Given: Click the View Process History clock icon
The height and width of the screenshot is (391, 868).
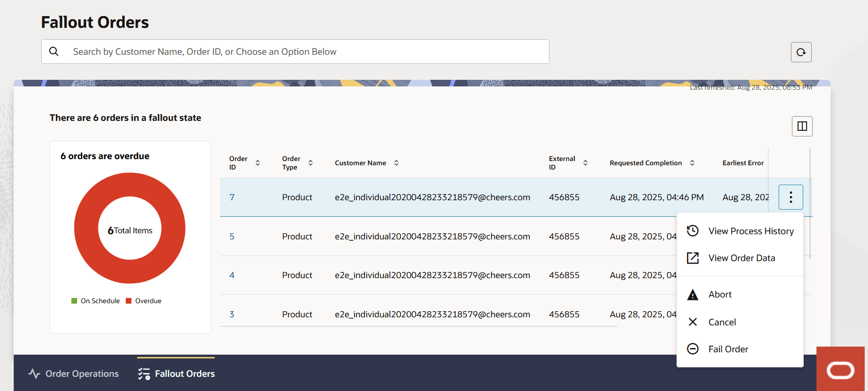Looking at the screenshot, I should pyautogui.click(x=693, y=231).
